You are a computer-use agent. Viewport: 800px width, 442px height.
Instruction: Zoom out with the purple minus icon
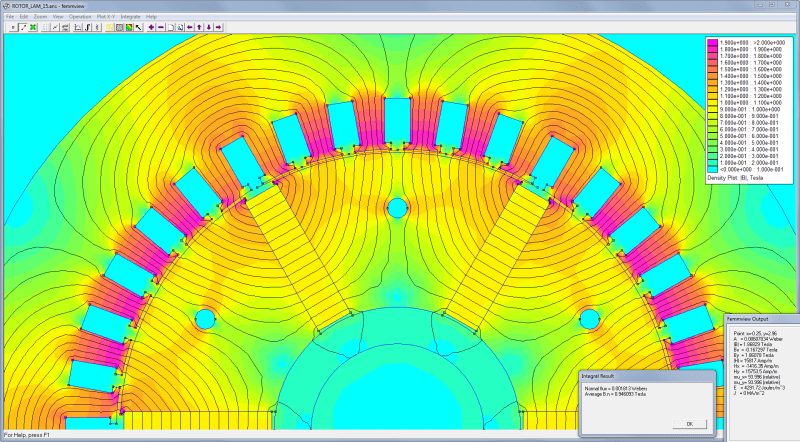(161, 27)
